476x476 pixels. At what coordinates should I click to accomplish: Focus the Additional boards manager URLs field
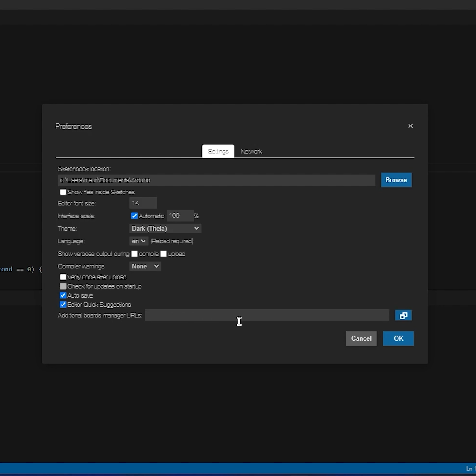267,315
